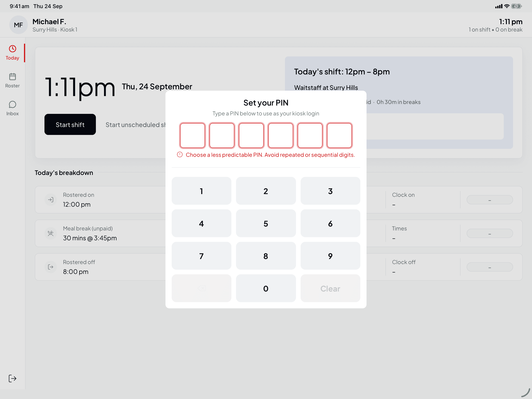Screen dimensions: 532x399
Task: Tap keypad digit 5
Action: click(266, 223)
